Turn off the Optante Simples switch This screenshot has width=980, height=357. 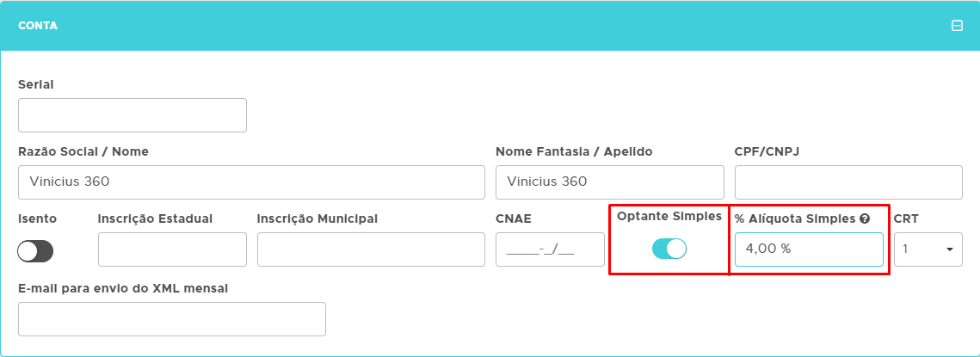(x=669, y=249)
